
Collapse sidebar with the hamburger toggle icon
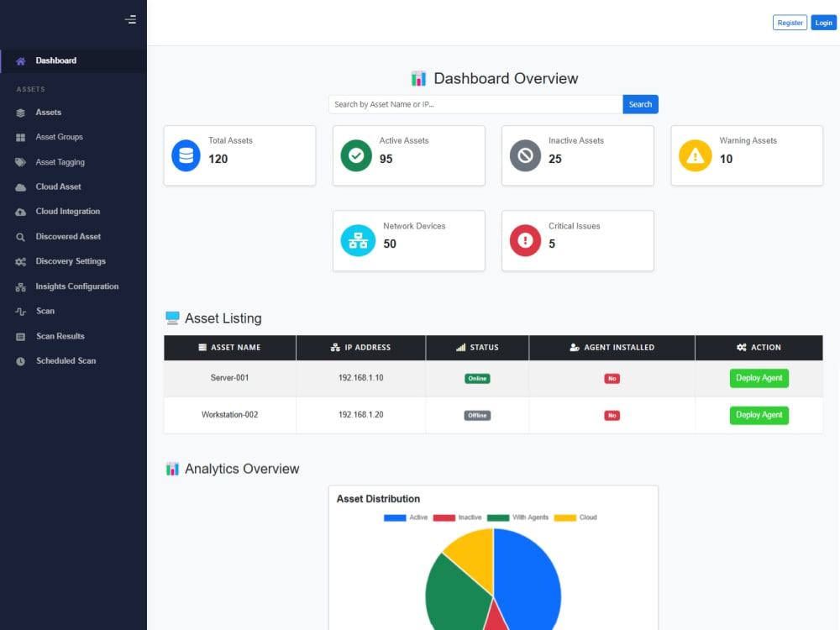click(x=131, y=20)
